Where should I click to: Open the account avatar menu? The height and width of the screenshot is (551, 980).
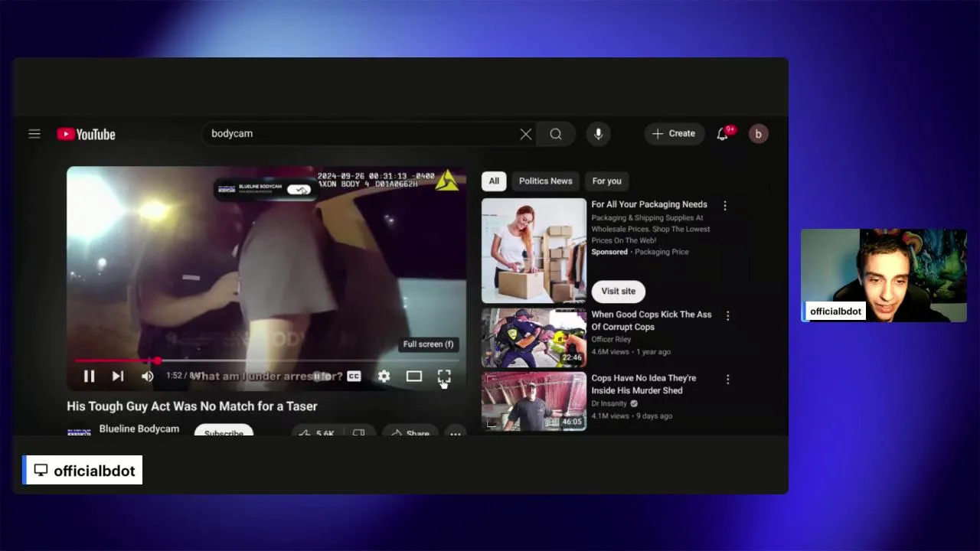click(758, 134)
